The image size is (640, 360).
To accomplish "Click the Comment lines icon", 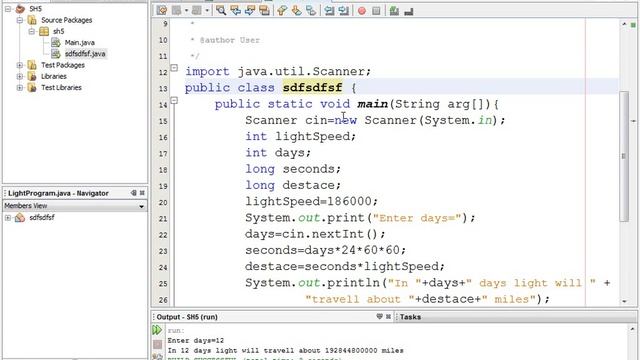I will coord(394,11).
